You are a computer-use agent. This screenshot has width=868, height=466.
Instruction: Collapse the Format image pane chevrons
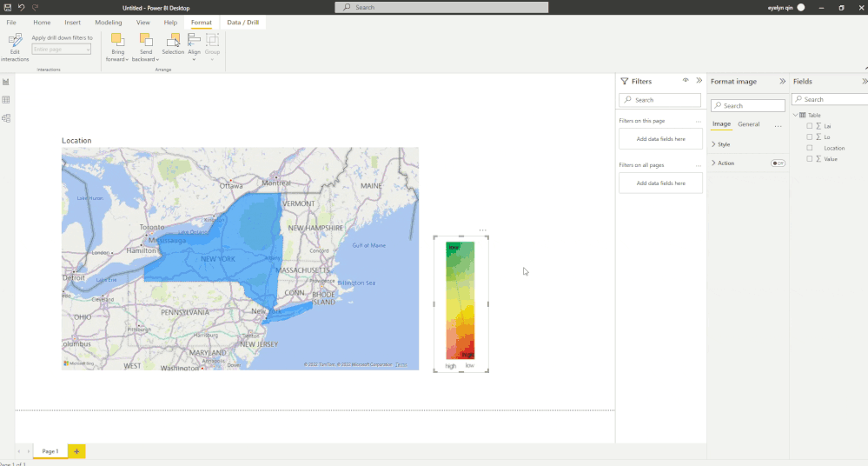pyautogui.click(x=782, y=82)
